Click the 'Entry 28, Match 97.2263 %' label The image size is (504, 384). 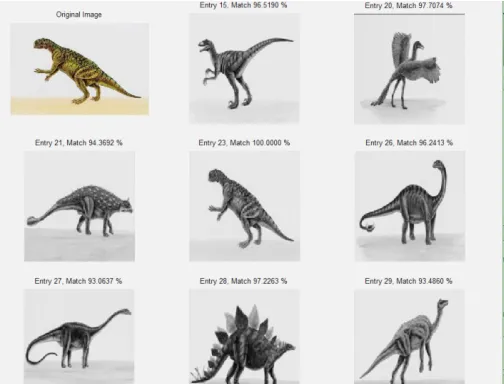[x=243, y=281]
